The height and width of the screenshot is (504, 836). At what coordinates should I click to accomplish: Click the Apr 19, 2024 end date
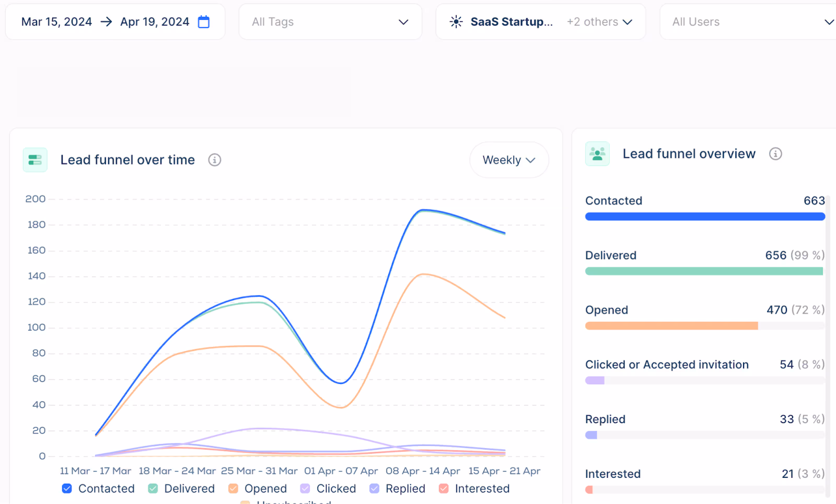click(x=155, y=22)
